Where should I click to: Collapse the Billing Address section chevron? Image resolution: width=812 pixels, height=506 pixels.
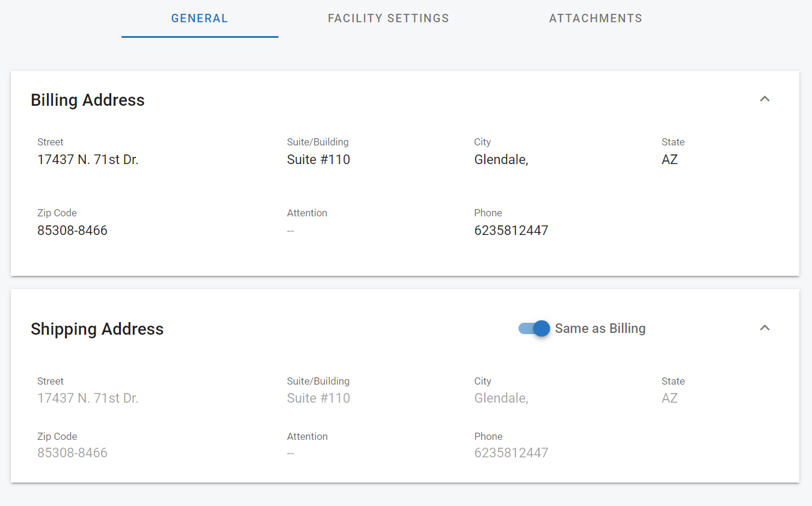tap(764, 99)
